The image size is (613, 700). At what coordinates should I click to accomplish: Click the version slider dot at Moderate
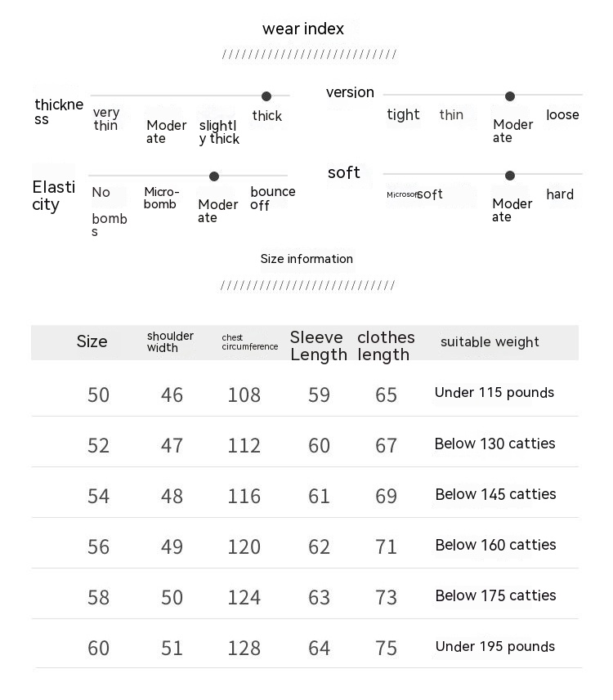coord(510,96)
